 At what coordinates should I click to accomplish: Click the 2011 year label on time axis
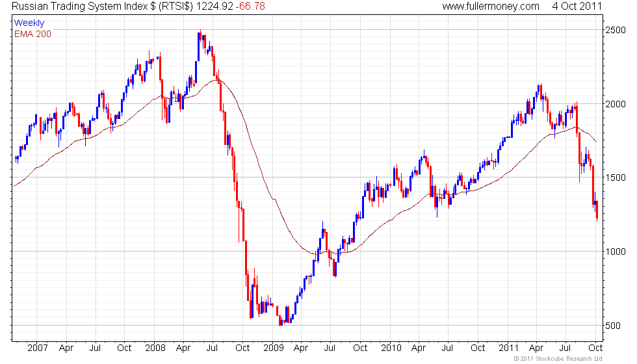pos(508,348)
